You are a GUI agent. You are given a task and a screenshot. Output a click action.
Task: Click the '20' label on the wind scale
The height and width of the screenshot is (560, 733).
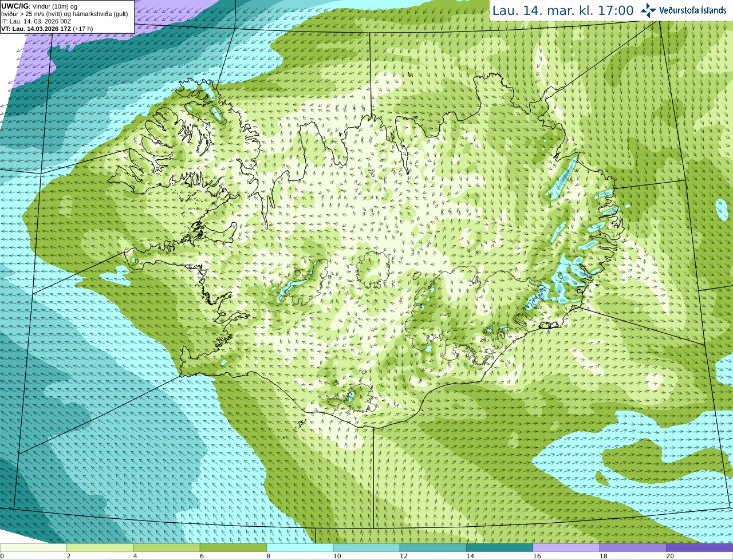click(x=669, y=556)
